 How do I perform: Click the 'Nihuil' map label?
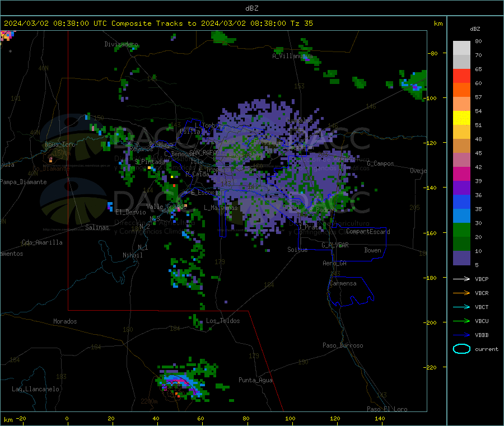click(132, 255)
